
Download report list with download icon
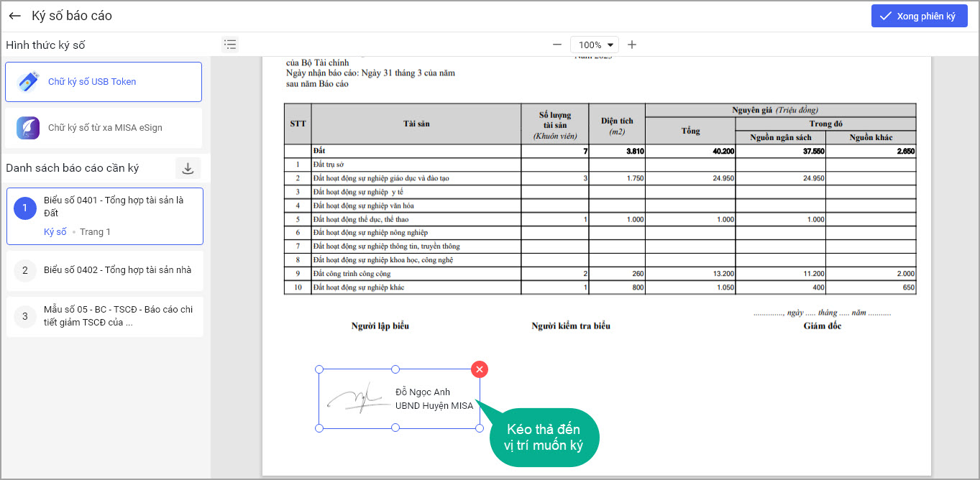click(x=188, y=168)
